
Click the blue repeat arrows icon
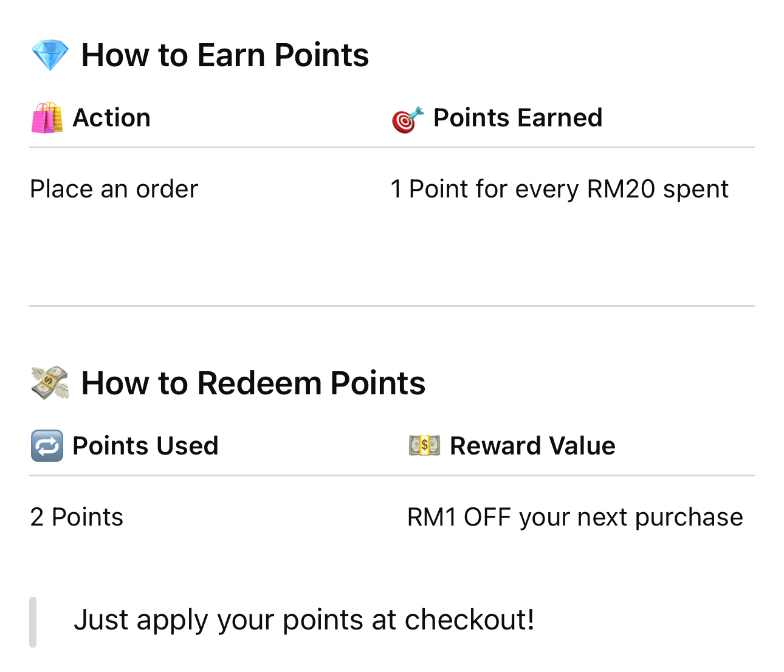click(x=47, y=446)
